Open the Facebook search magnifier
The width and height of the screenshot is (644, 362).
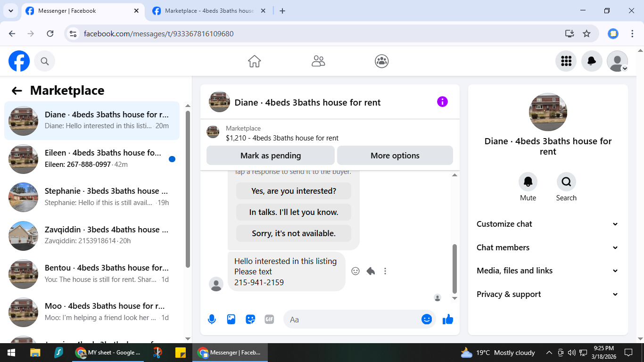coord(45,61)
